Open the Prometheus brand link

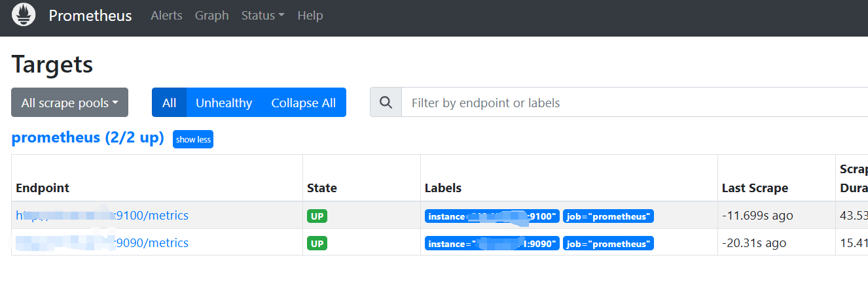[90, 16]
